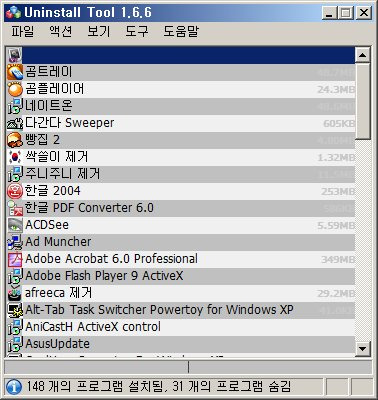Select Adobe Flash Player 9 ActiveX entry
Viewport: 378px width, 400px height.
click(181, 276)
